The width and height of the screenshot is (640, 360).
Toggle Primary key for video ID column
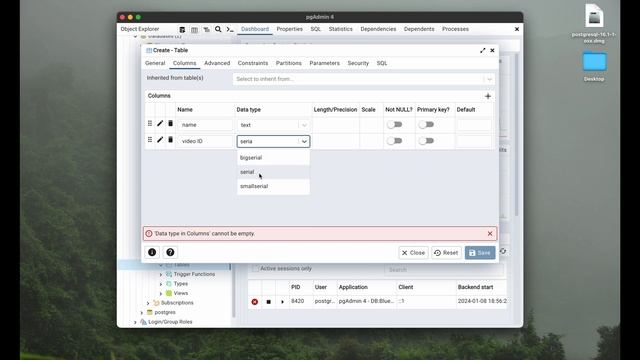tap(426, 141)
